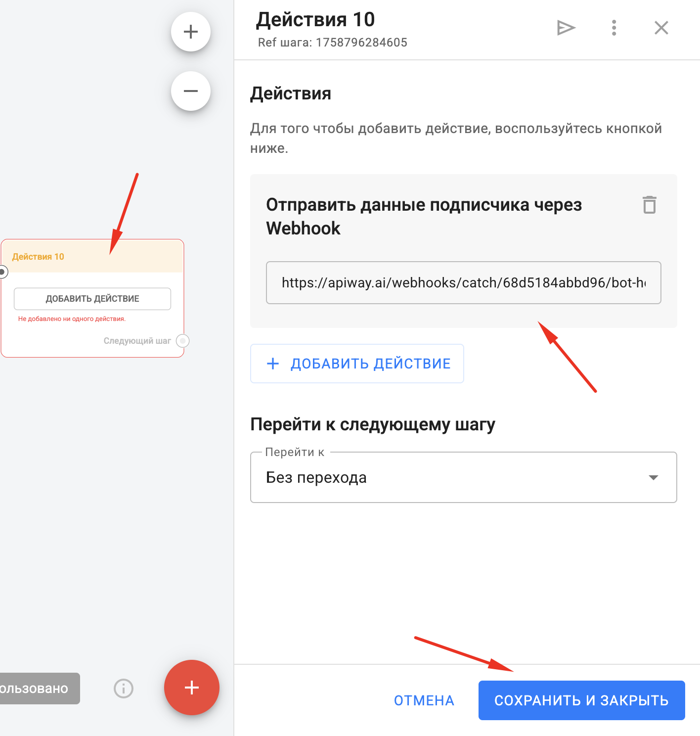
Task: Close the Действия 10 side panel
Action: [661, 28]
